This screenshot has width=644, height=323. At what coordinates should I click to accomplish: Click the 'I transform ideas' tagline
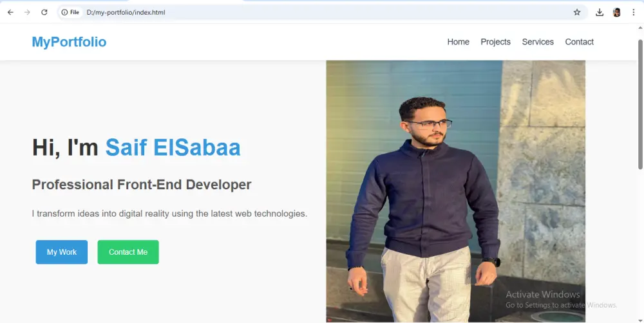click(169, 214)
